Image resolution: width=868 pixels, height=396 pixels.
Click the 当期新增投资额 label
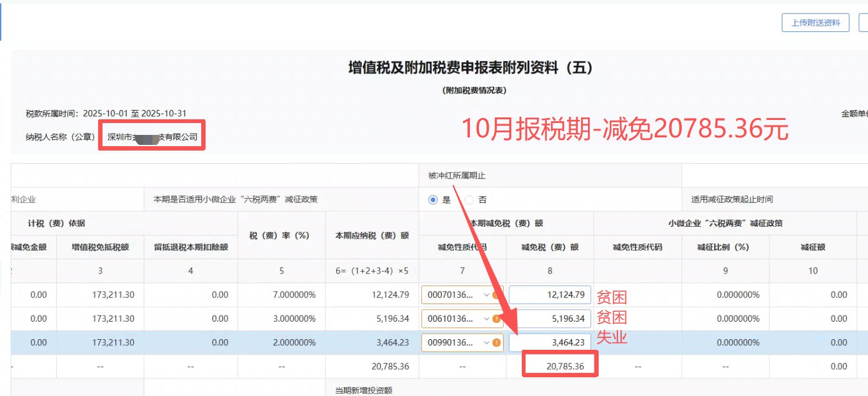tap(364, 390)
